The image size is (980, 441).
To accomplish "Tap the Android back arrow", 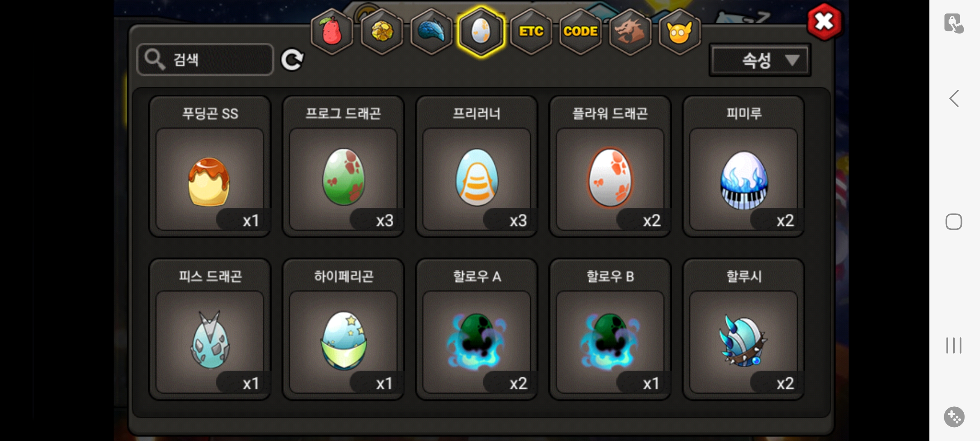I will point(954,98).
